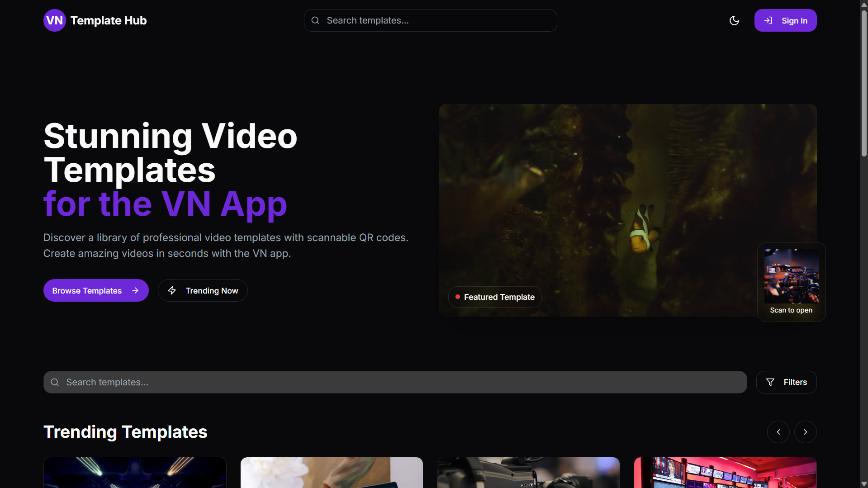Click the scrollbar up arrow
The width and height of the screenshot is (868, 488).
click(x=864, y=4)
